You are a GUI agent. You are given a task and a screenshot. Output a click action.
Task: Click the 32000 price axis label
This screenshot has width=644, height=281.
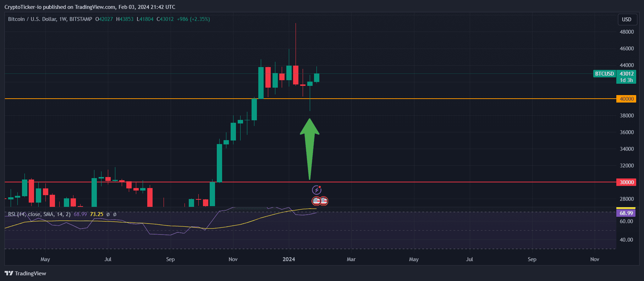click(627, 166)
